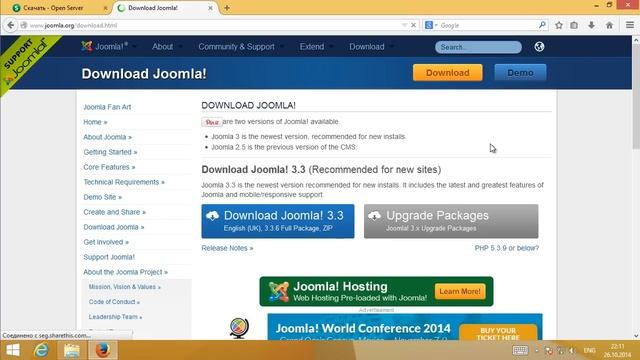
Task: Close the Download Joomla! tab
Action: [211, 8]
